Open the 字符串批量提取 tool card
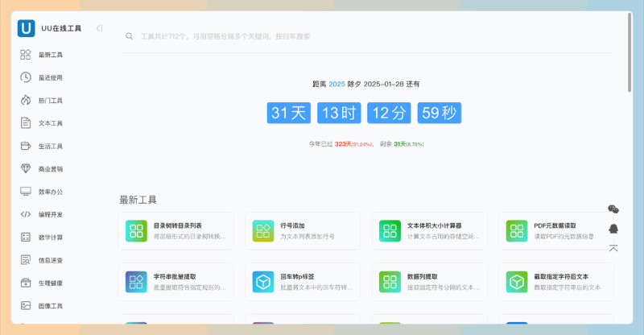This screenshot has width=644, height=335. click(176, 282)
